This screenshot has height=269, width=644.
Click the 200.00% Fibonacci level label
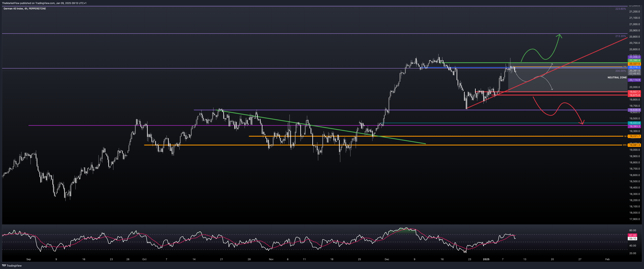click(621, 71)
